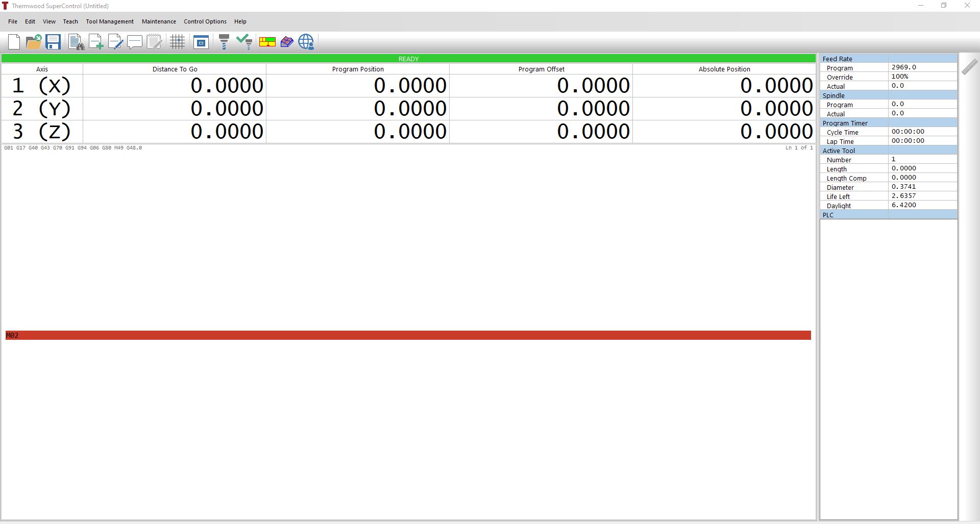The width and height of the screenshot is (980, 524).
Task: Click the Program Position column header
Action: (x=358, y=69)
